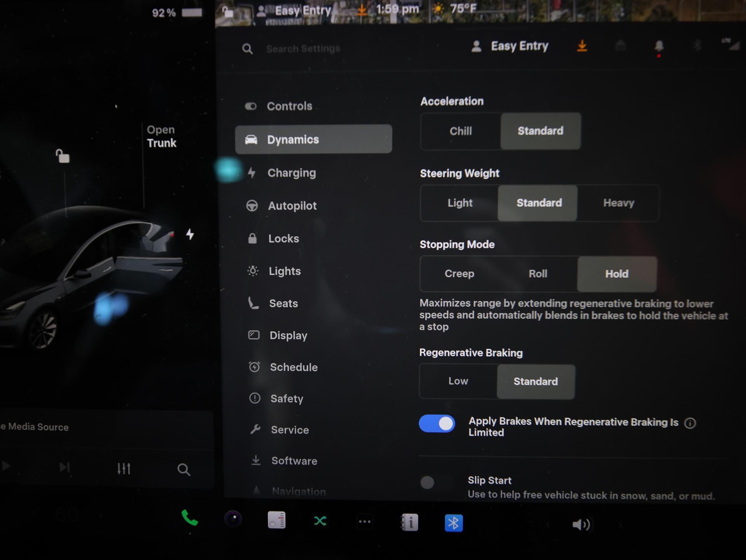
Task: Launch the dashcam camera app
Action: 233,519
